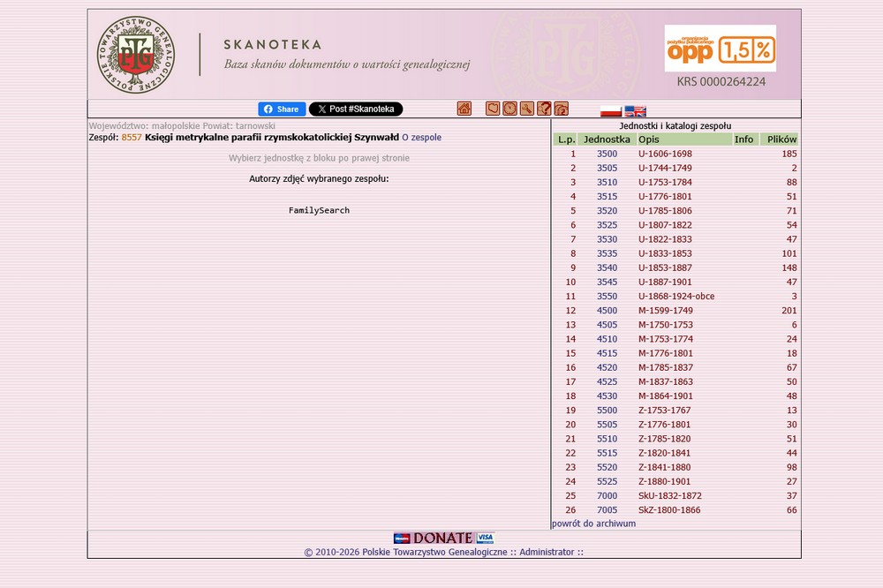Click the OPP 1,5% banner
Viewport: 883px width, 588px height.
720,49
